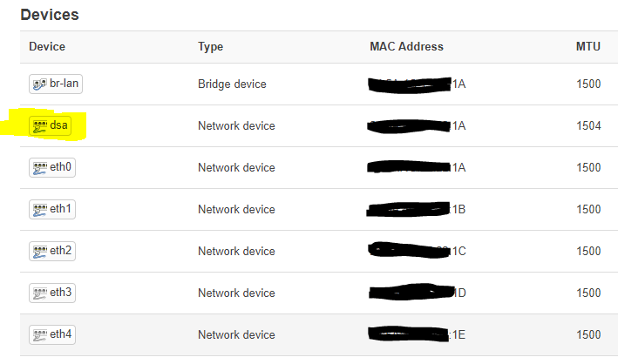618x364 pixels.
Task: Click the Device column header
Action: (47, 46)
